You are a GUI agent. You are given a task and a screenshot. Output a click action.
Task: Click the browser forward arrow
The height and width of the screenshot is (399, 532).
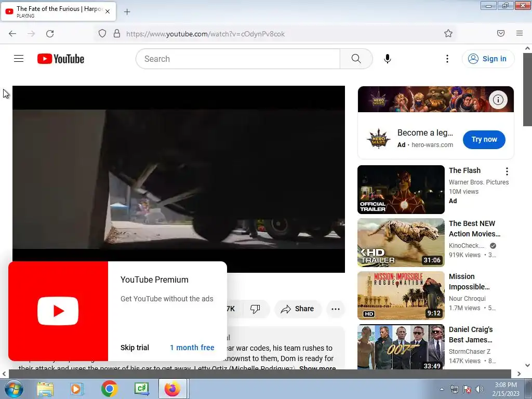[31, 34]
